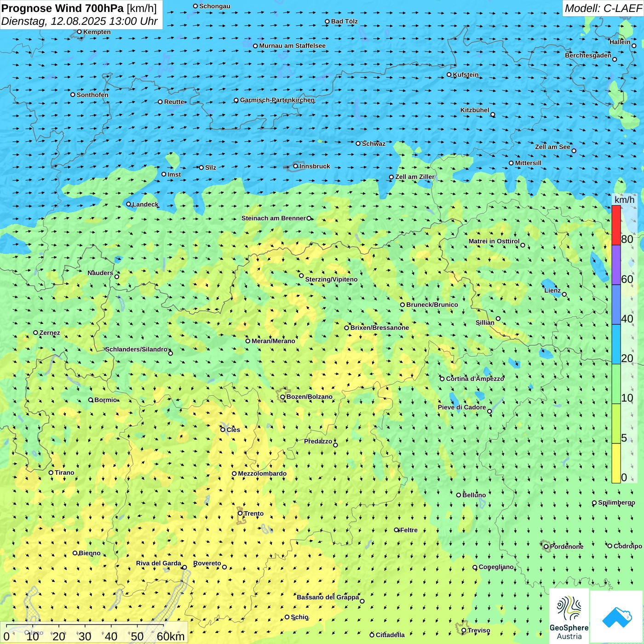Click the blue cloud logo icon
The height and width of the screenshot is (644, 644).
tap(617, 617)
